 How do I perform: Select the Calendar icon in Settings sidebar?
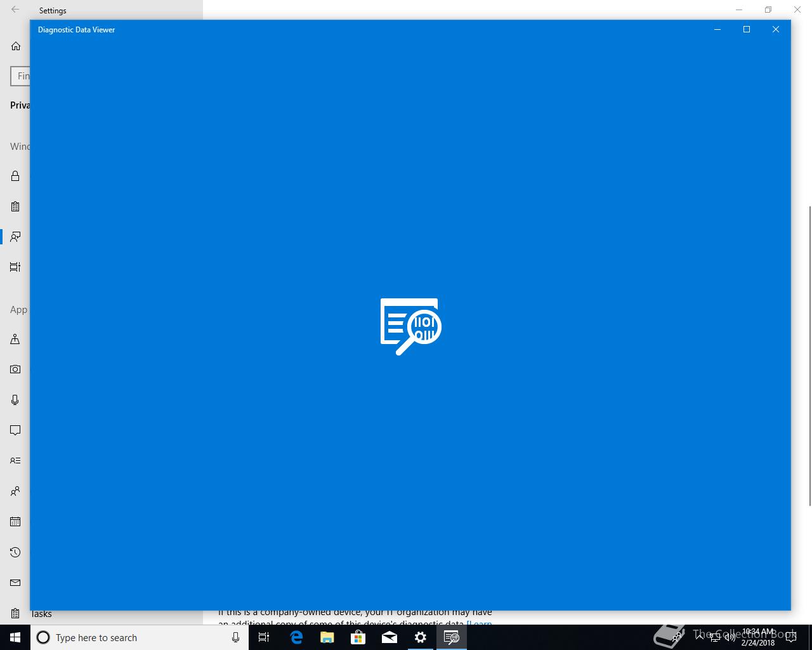[15, 522]
